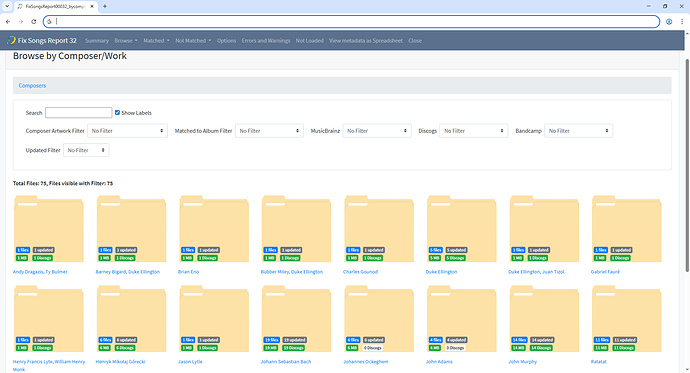Open the Henryk Mikołaj Górecki folder icon

[132, 319]
